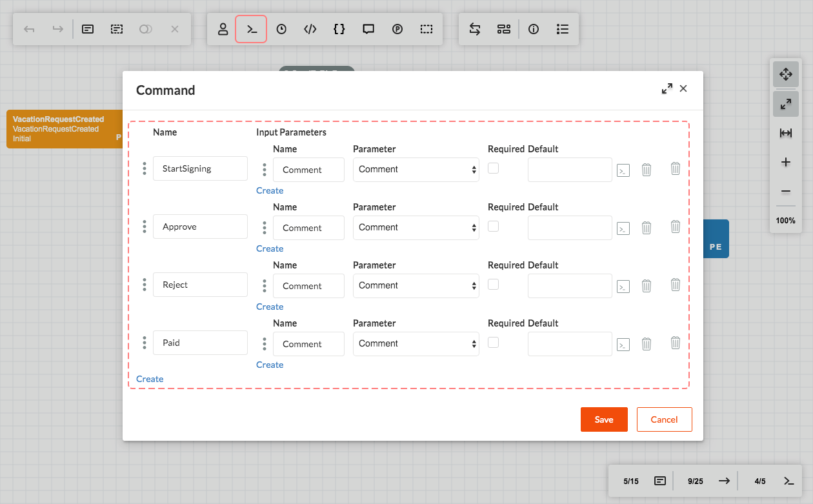Image resolution: width=813 pixels, height=504 pixels.
Task: Click drag handle of Reject parameter row
Action: [265, 286]
